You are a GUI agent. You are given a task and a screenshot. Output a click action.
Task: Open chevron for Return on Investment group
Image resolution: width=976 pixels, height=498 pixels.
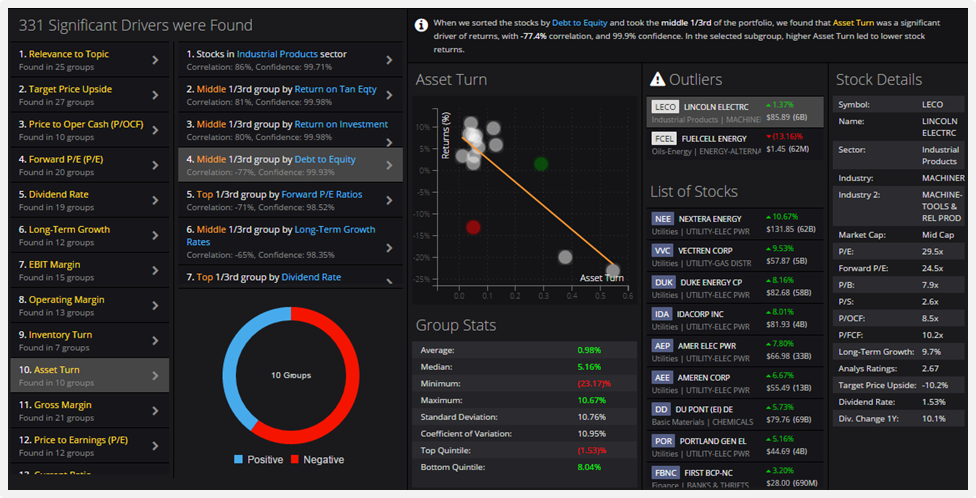tap(389, 142)
